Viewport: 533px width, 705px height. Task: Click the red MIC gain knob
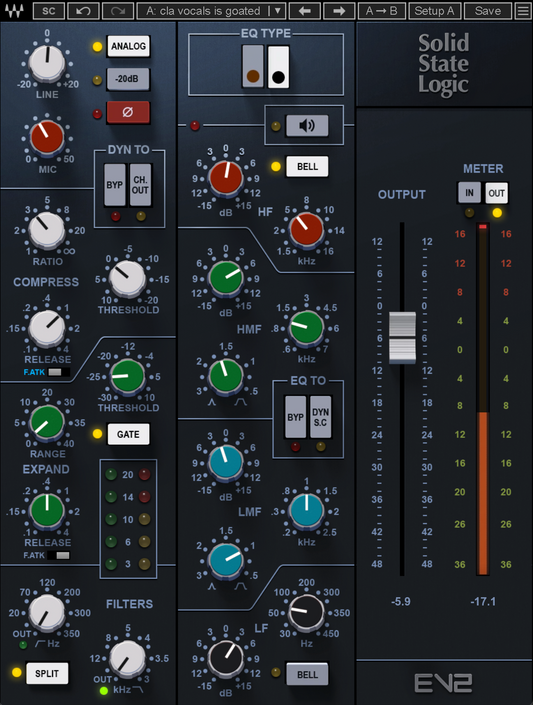point(47,137)
